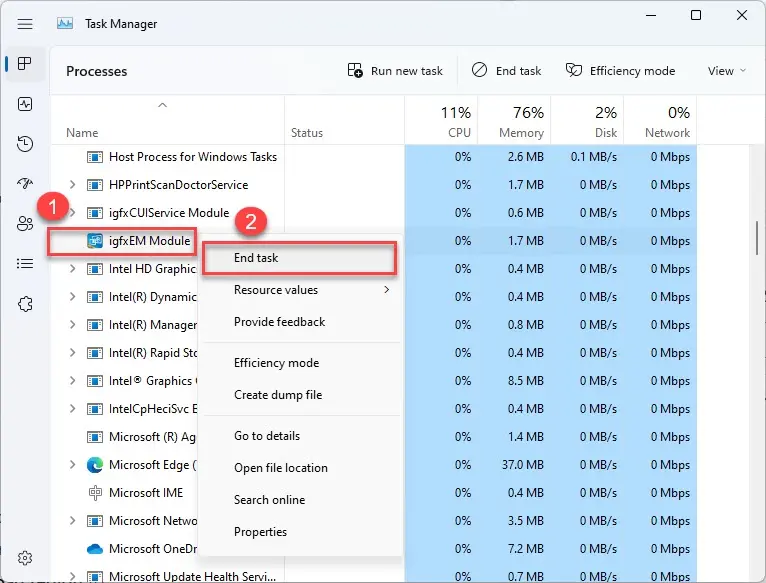Viewport: 766px width, 583px height.
Task: Select Open file location menu entry
Action: pyautogui.click(x=280, y=468)
